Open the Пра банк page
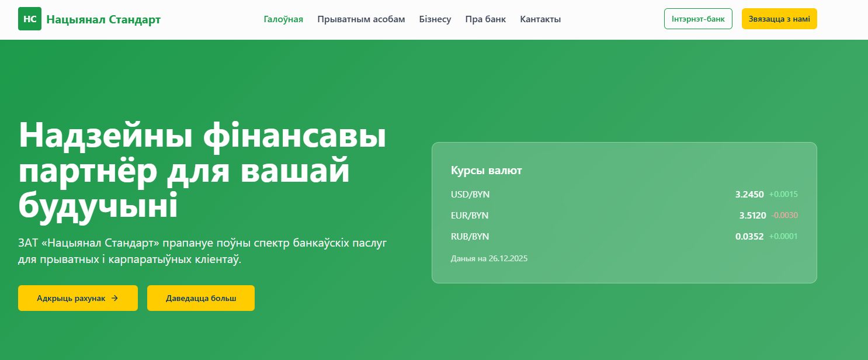 pos(485,19)
